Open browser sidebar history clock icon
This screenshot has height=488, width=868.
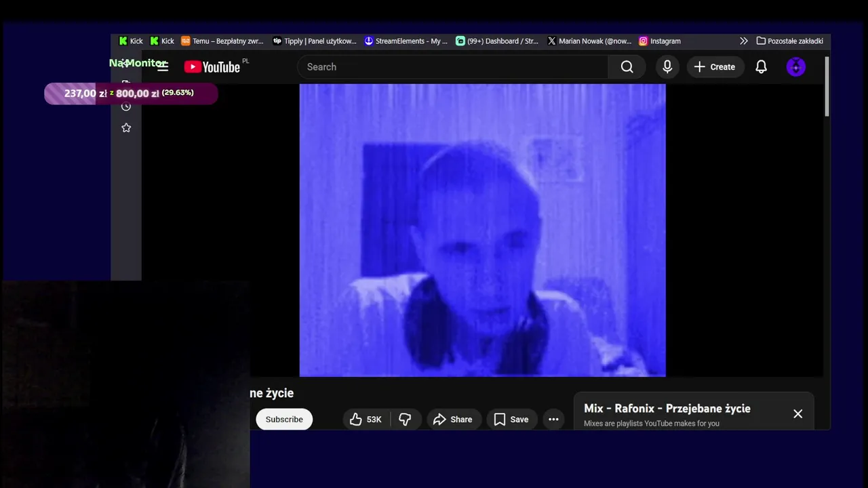(x=126, y=106)
